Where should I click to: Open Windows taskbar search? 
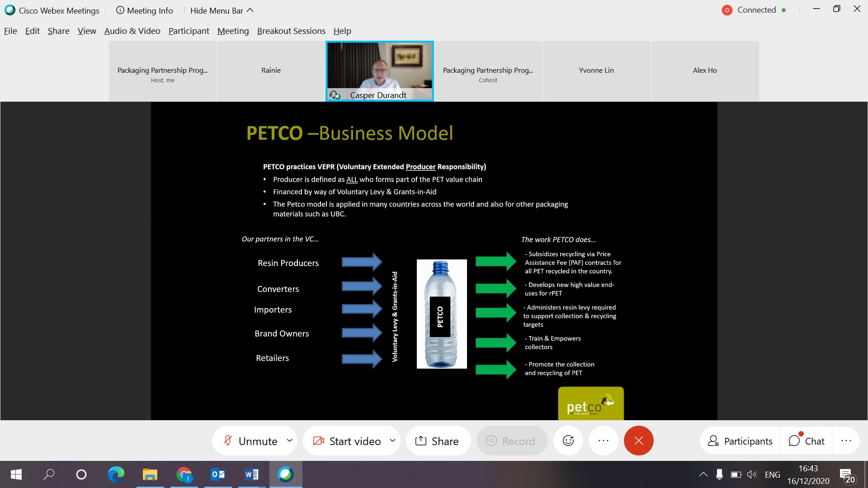coord(49,474)
